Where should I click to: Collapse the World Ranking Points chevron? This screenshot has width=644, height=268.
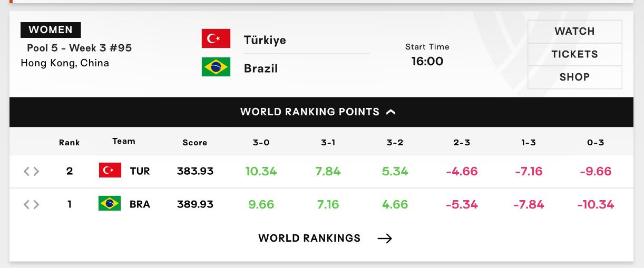[x=391, y=112]
